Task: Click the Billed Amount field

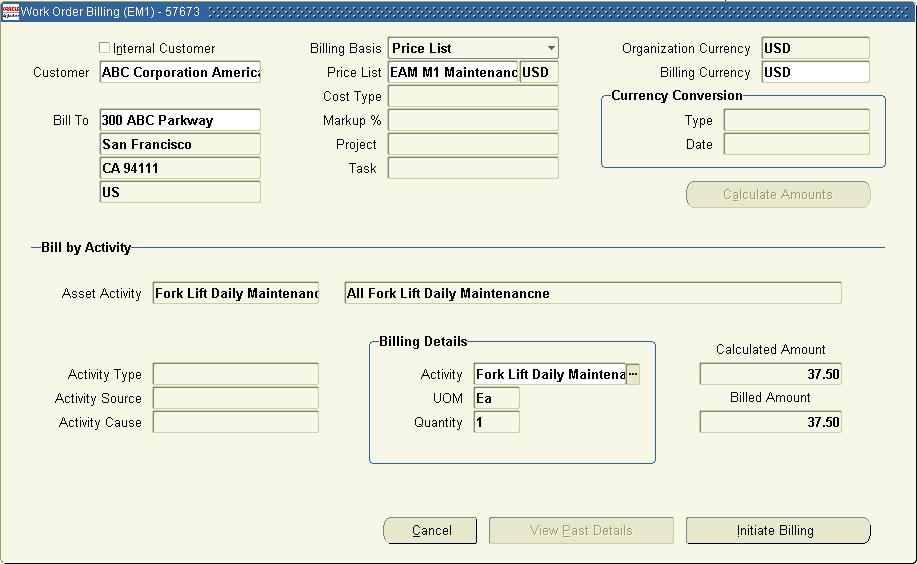Action: (771, 422)
